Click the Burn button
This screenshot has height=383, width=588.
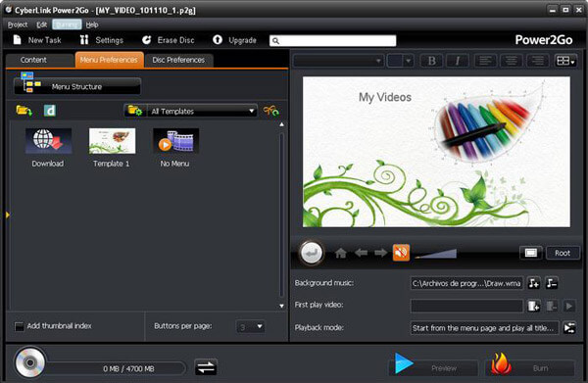(530, 367)
